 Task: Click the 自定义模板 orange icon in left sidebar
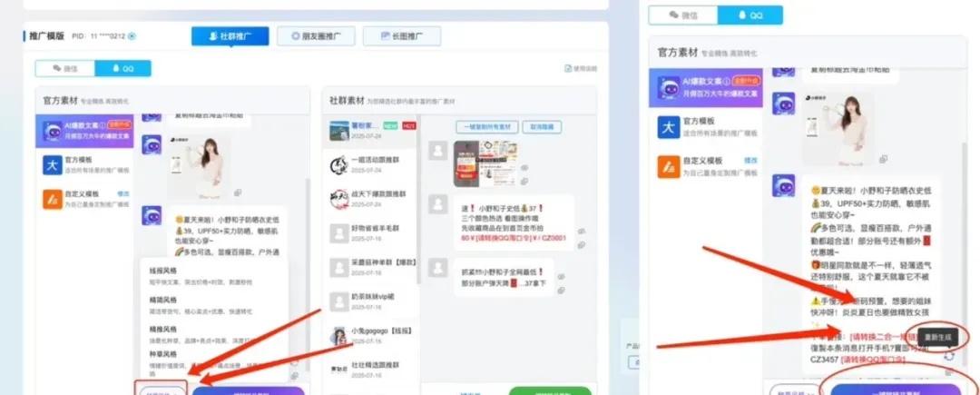coord(52,197)
